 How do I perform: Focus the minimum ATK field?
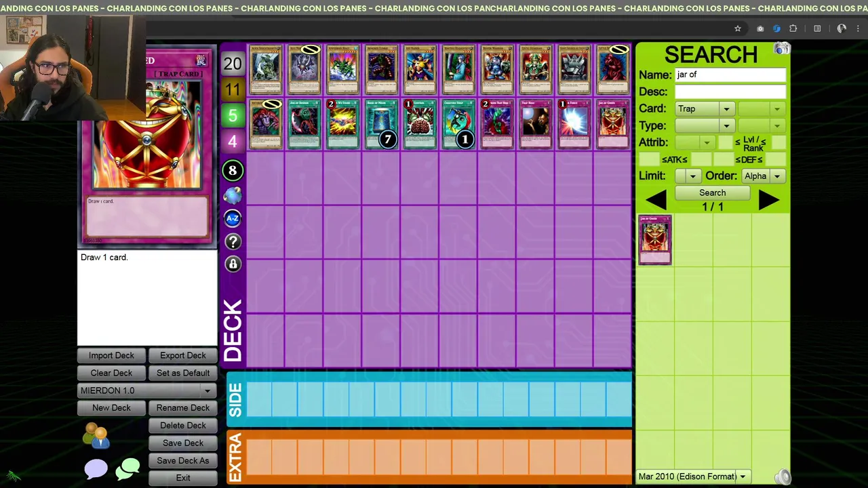[649, 159]
